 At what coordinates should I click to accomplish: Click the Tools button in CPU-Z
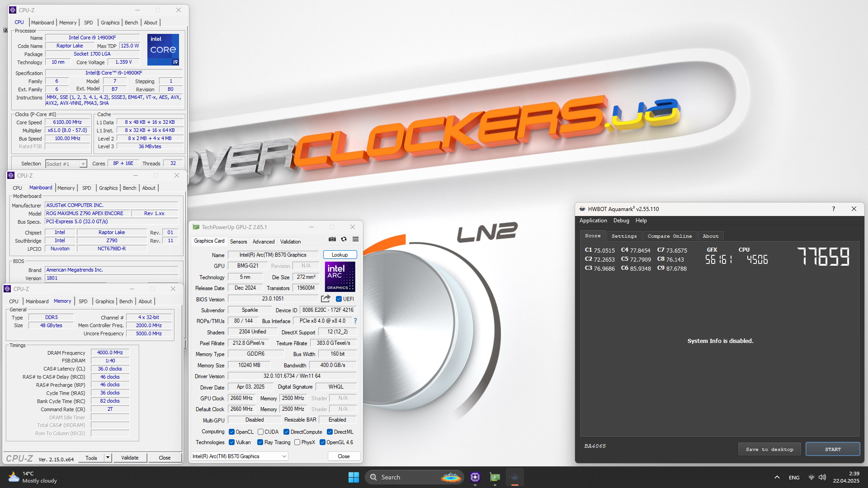pos(91,458)
